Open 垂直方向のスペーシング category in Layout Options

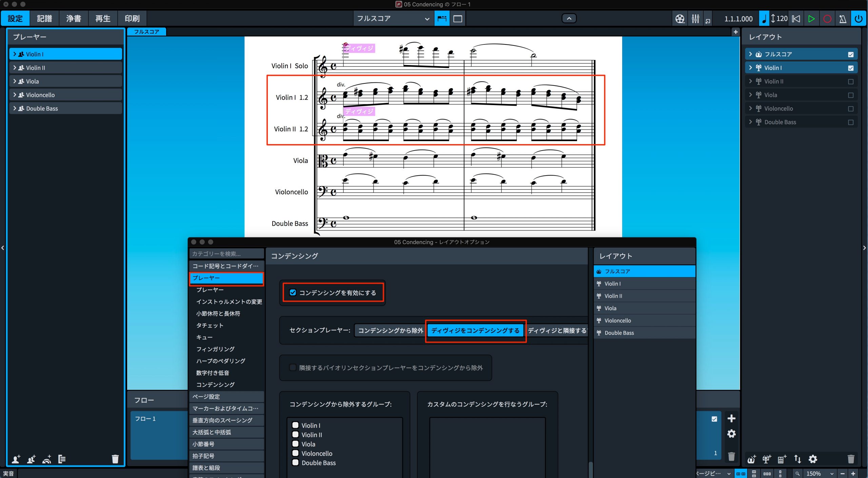tap(226, 420)
